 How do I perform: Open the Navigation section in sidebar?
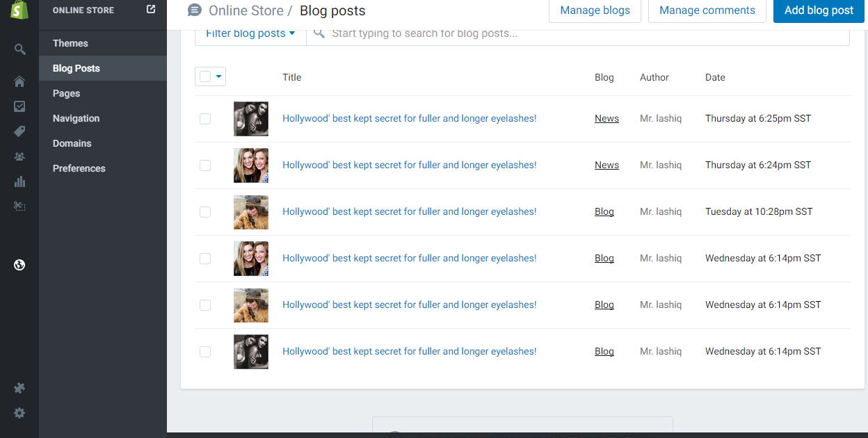click(76, 118)
